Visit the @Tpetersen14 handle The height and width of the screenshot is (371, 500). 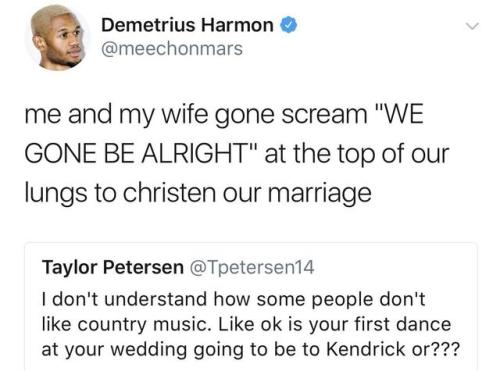click(x=252, y=267)
